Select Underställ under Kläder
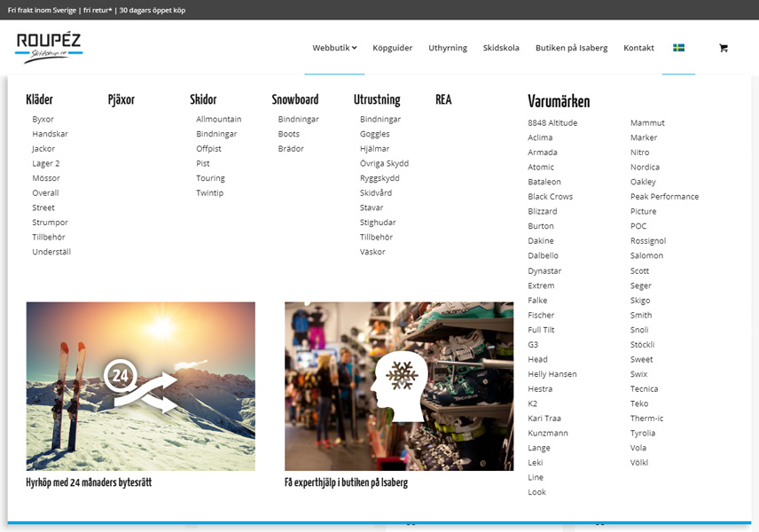 tap(51, 252)
